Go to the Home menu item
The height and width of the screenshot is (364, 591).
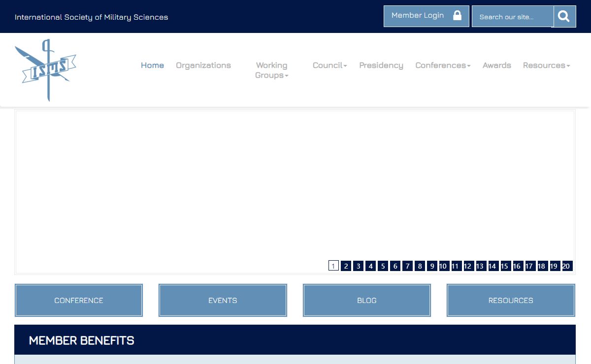tap(152, 65)
